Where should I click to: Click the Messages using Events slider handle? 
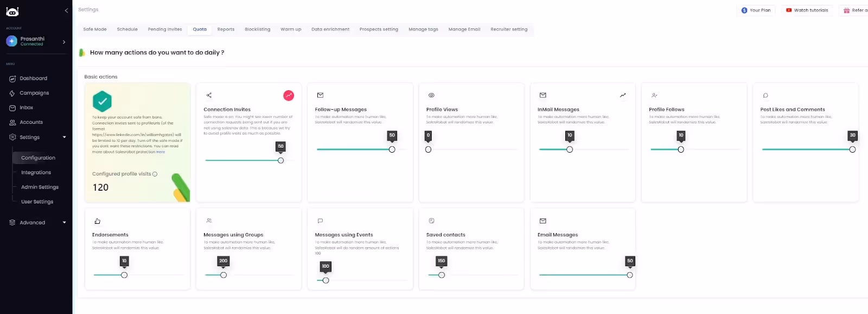pyautogui.click(x=325, y=280)
